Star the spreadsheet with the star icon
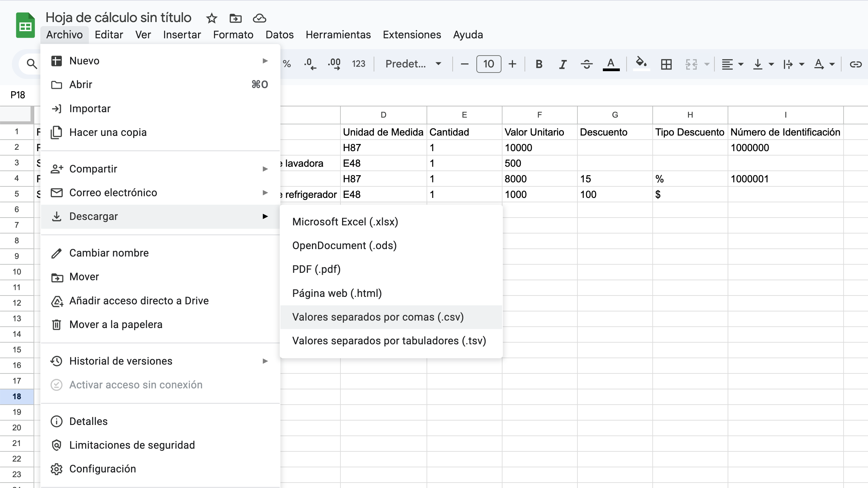The image size is (868, 488). (x=212, y=18)
